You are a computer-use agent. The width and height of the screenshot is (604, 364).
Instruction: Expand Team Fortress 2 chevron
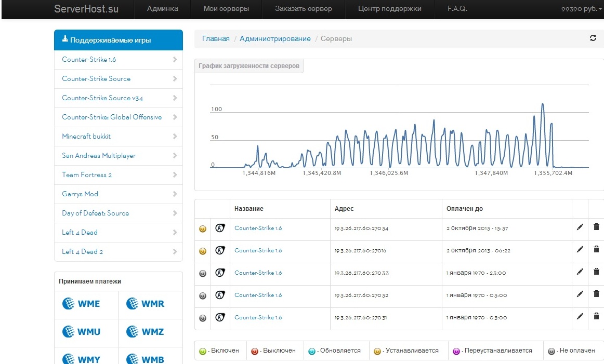pos(175,174)
